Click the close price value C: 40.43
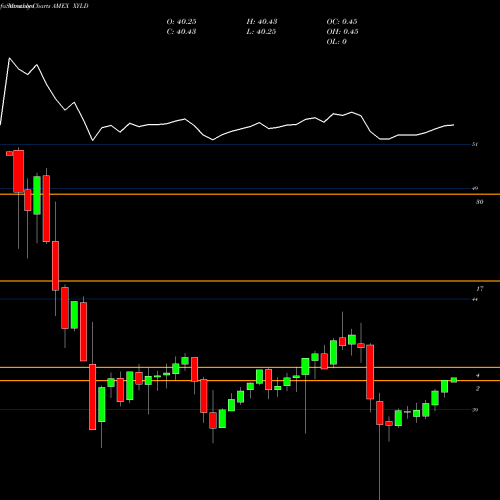500x500 pixels. (x=181, y=32)
